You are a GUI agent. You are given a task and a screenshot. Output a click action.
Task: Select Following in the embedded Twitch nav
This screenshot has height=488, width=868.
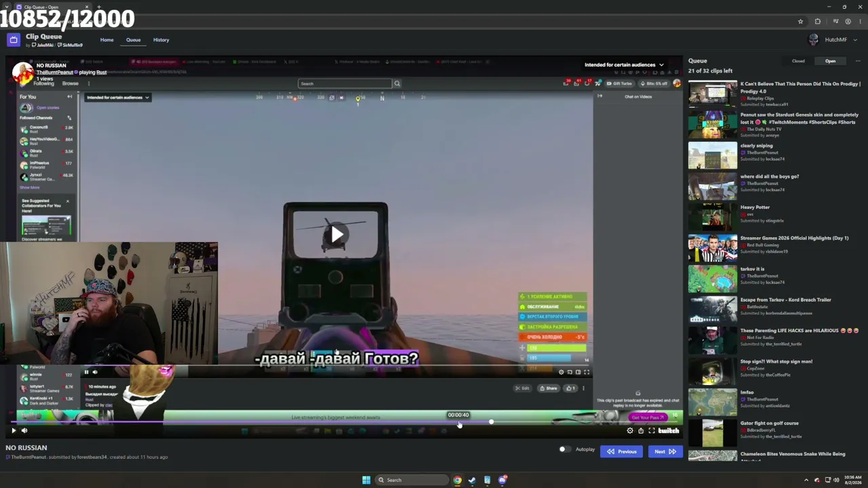43,83
